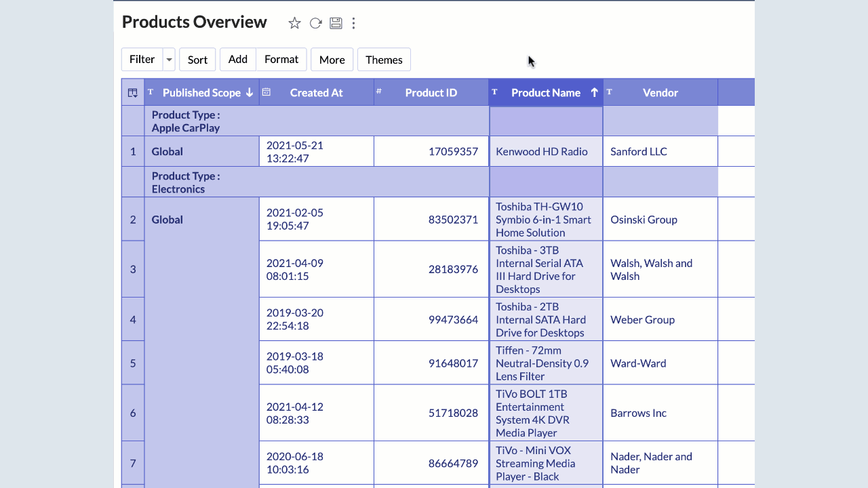Screen dimensions: 868x488
Task: Click the save disk icon
Action: [336, 23]
